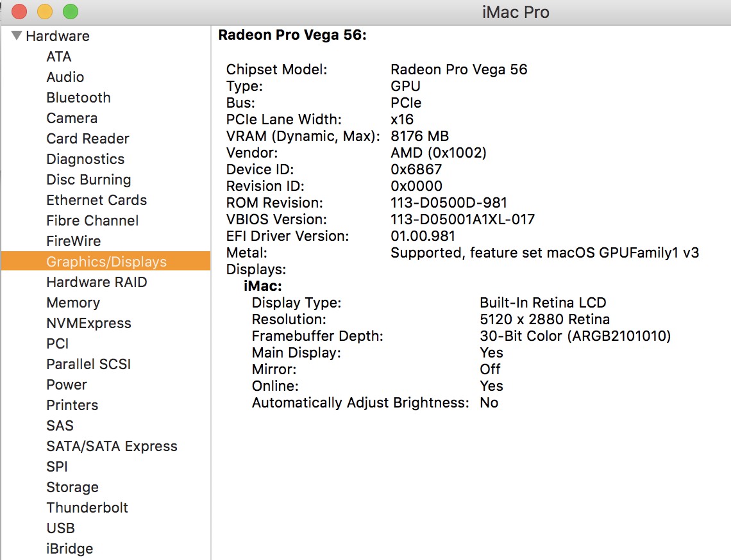This screenshot has width=731, height=560.
Task: Click the Radeon Pro Vega 56 heading
Action: pos(292,35)
